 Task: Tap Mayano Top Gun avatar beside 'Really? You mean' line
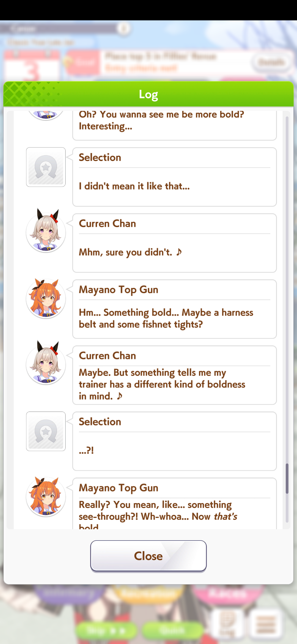tap(46, 496)
